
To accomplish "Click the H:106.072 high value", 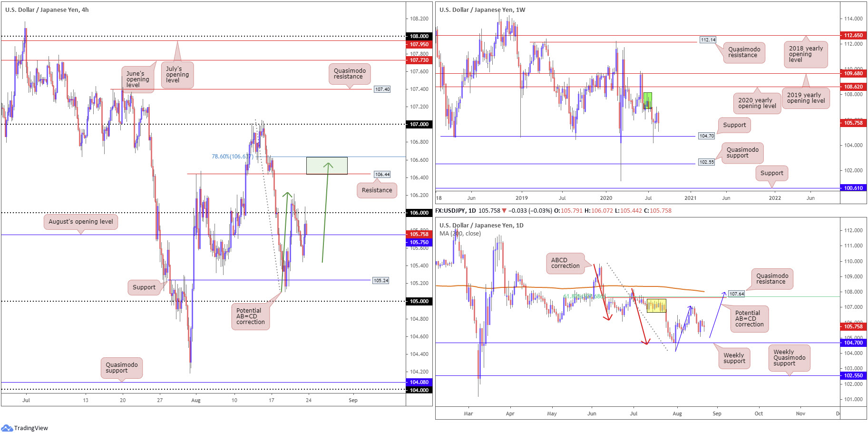I will pyautogui.click(x=599, y=210).
